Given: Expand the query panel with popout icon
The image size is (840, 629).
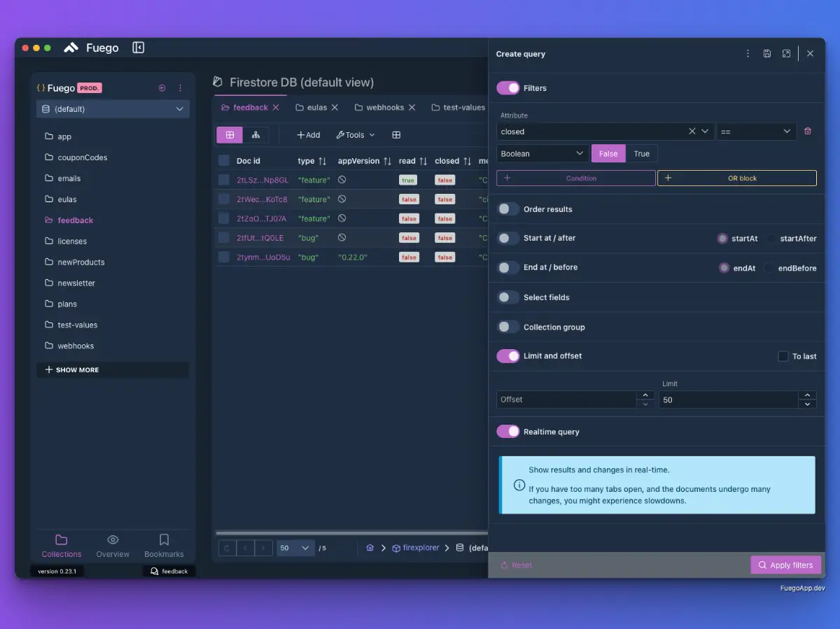Looking at the screenshot, I should [x=787, y=54].
